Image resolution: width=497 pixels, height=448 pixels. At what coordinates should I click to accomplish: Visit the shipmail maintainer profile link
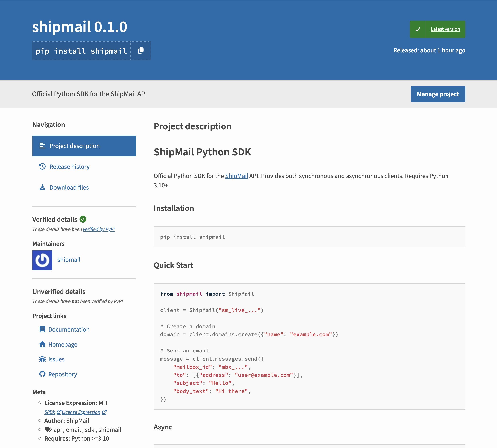(x=69, y=260)
